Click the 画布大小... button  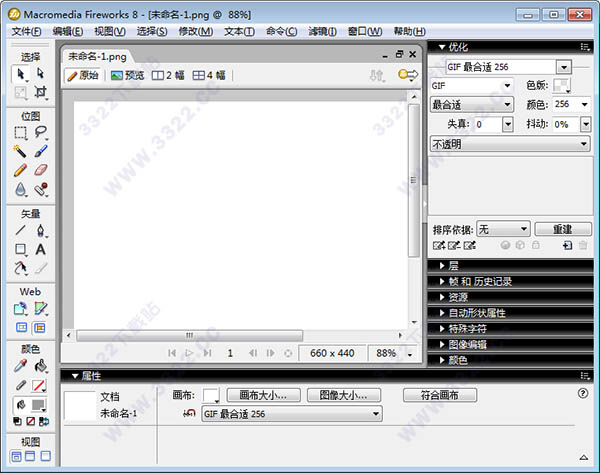point(263,395)
